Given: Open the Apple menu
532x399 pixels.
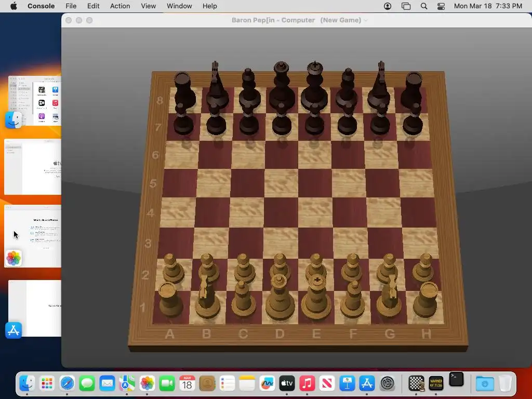Looking at the screenshot, I should click(x=14, y=6).
